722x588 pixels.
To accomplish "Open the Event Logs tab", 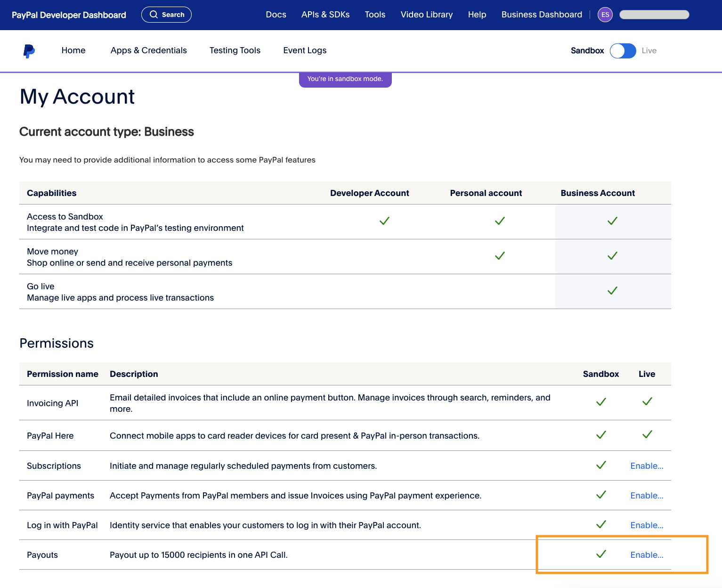I will tap(305, 50).
